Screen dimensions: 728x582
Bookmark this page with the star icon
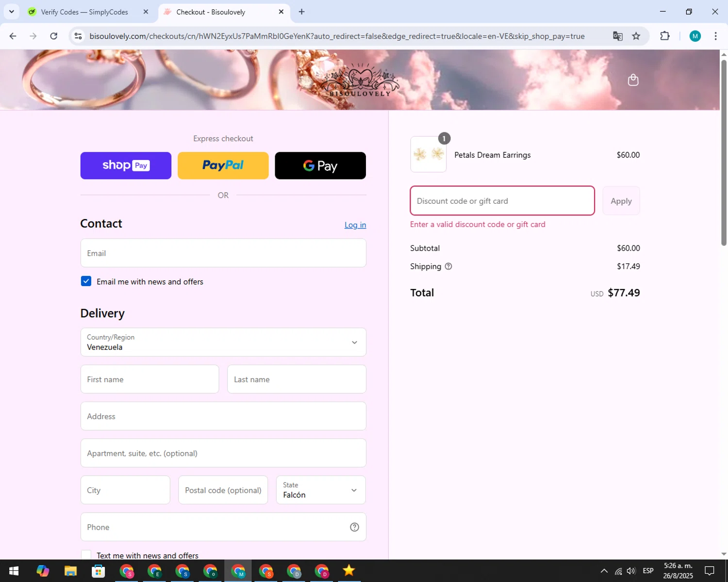click(x=636, y=36)
